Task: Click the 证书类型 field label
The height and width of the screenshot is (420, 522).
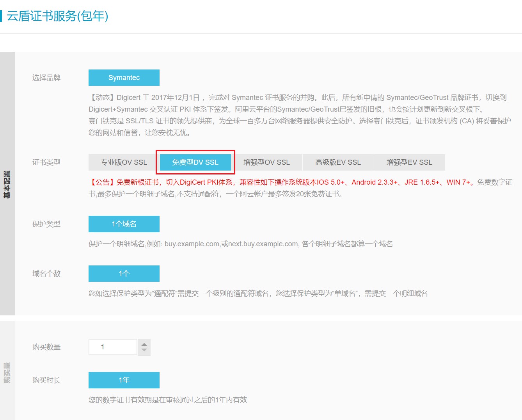Action: (x=46, y=162)
